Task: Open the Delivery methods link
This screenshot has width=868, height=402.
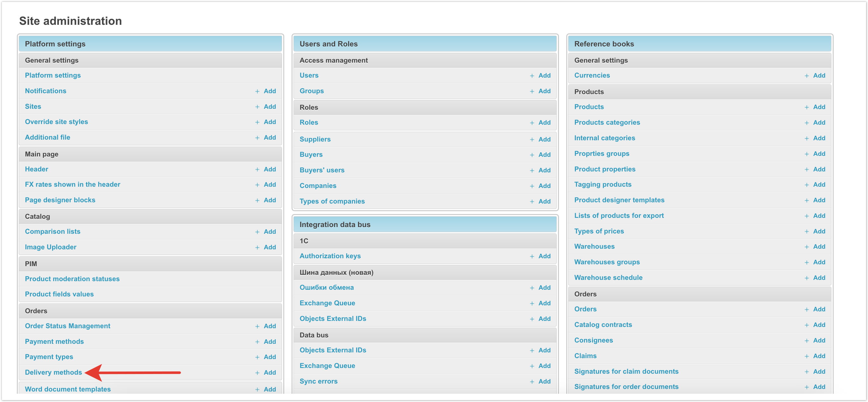Action: (53, 372)
